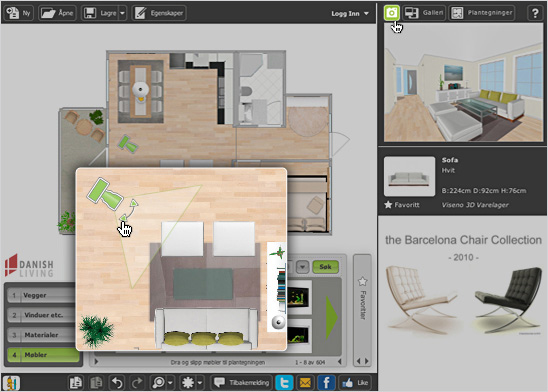Viewport: 548px width, 392px height.
Task: Click the green camera snapshot icon
Action: click(x=391, y=13)
